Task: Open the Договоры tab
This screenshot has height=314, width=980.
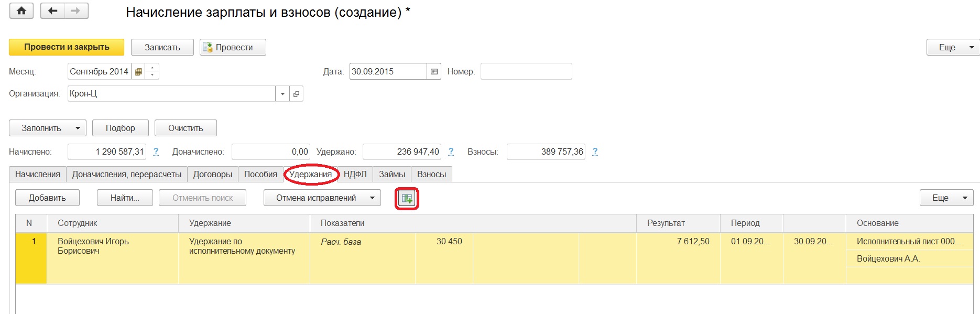Action: (213, 175)
